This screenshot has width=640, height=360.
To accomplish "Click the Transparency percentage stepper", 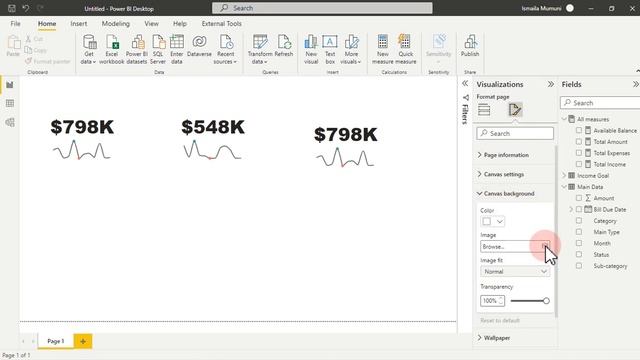I will 501,301.
